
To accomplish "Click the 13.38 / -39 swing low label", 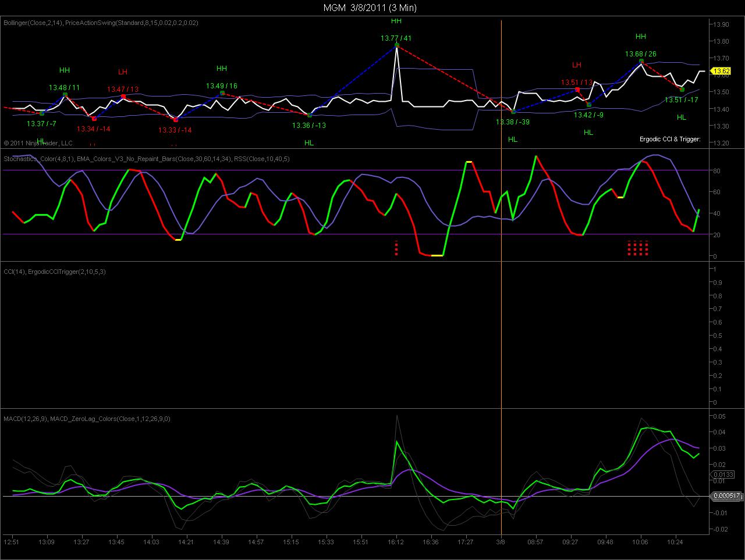I will coord(513,122).
